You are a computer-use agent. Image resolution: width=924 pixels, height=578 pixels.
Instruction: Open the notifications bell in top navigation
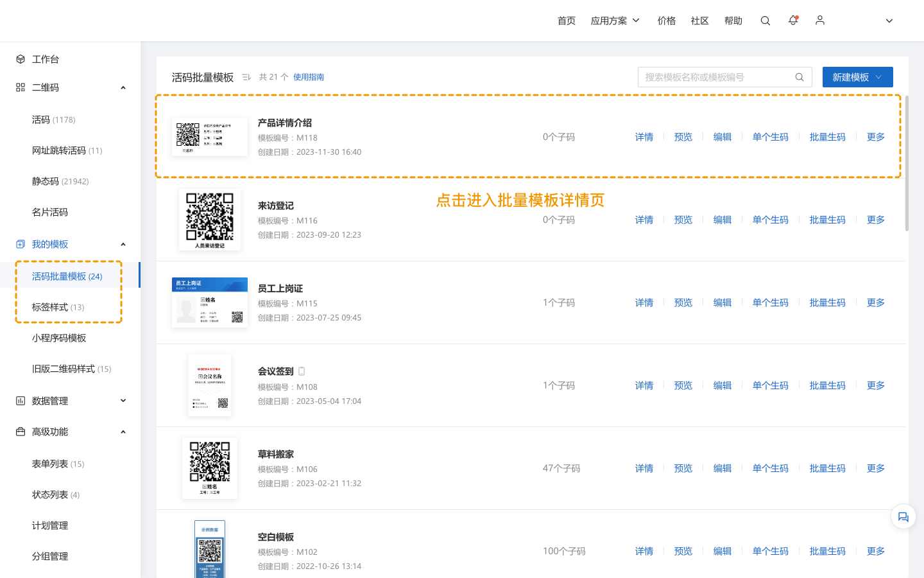coord(793,21)
